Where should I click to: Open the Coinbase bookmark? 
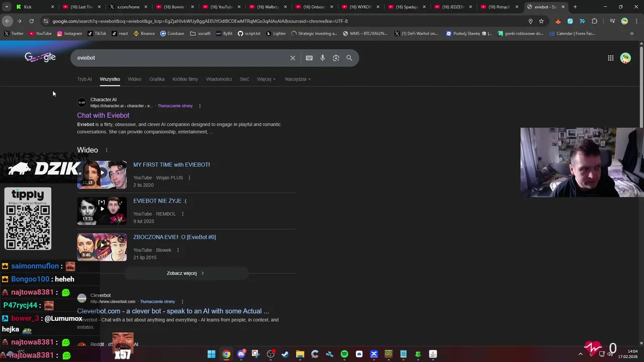click(172, 34)
